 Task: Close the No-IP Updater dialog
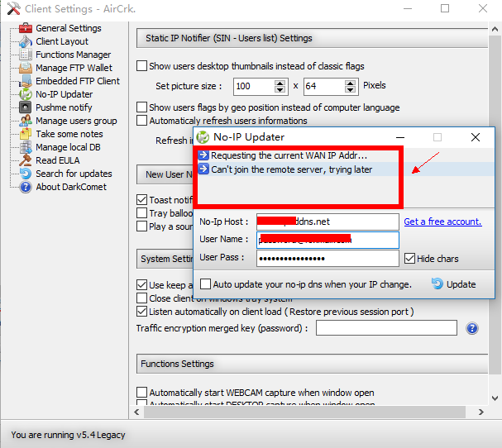pos(476,137)
